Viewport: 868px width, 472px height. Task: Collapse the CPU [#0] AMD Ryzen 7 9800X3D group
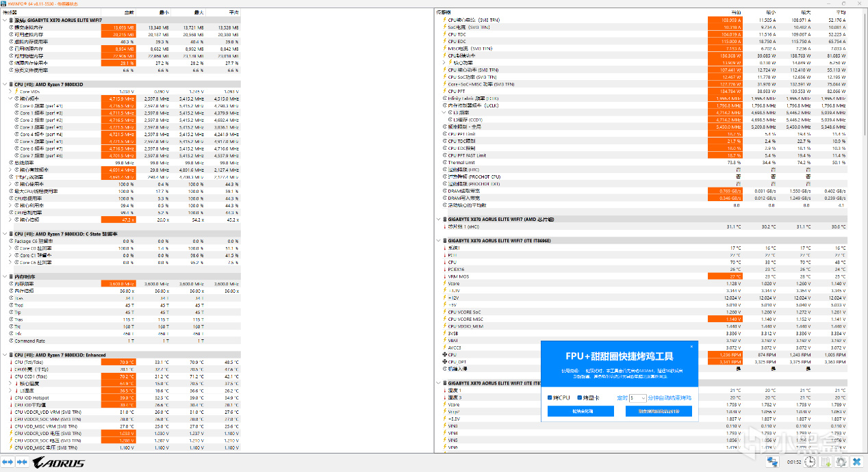point(4,84)
